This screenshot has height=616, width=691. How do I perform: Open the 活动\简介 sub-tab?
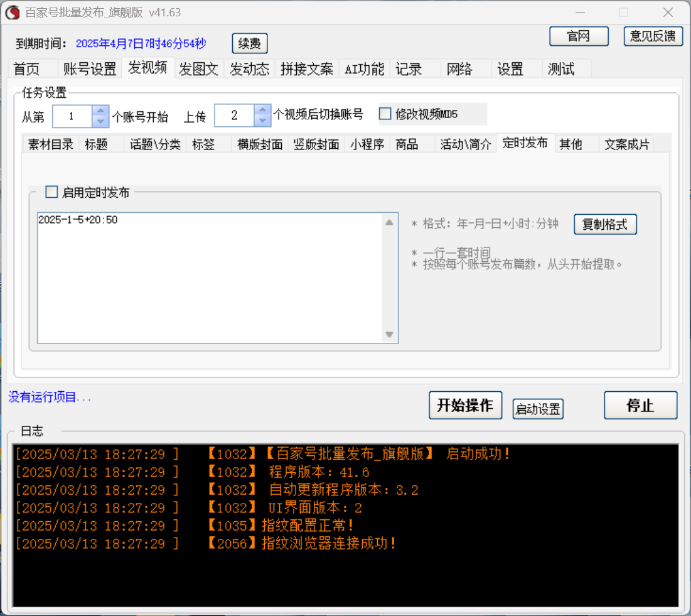coord(465,144)
